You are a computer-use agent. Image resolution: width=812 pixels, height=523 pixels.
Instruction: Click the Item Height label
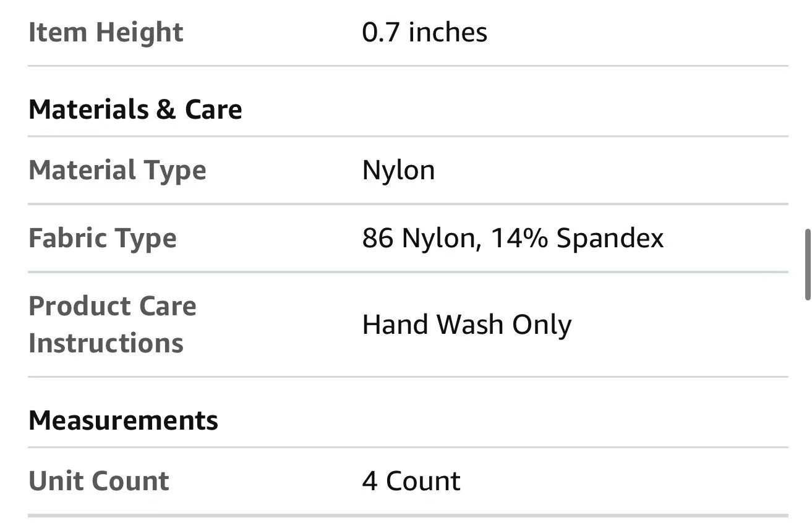pyautogui.click(x=106, y=33)
